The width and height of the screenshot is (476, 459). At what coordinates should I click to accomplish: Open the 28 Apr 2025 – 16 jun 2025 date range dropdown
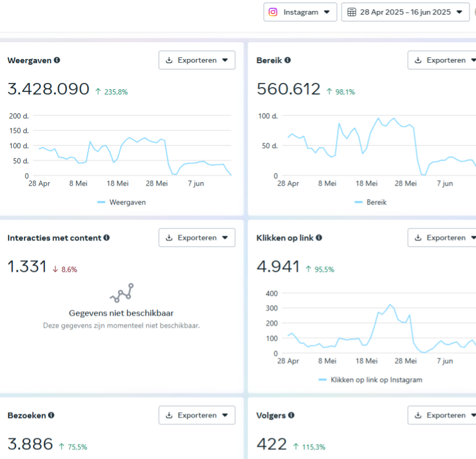405,12
